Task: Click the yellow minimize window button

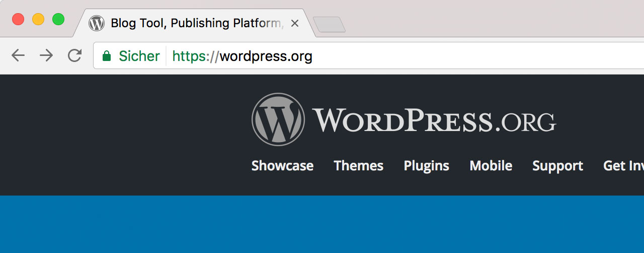Action: 38,19
